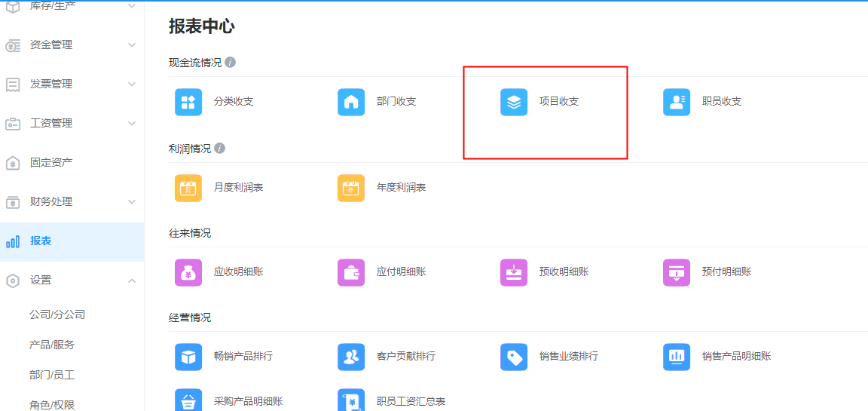Select 固定资产 in the sidebar
Image resolution: width=868 pixels, height=411 pixels.
pyautogui.click(x=72, y=163)
